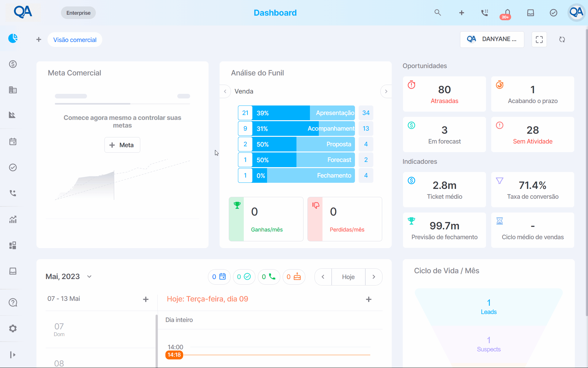Open the help question icon in sidebar

coord(13,302)
